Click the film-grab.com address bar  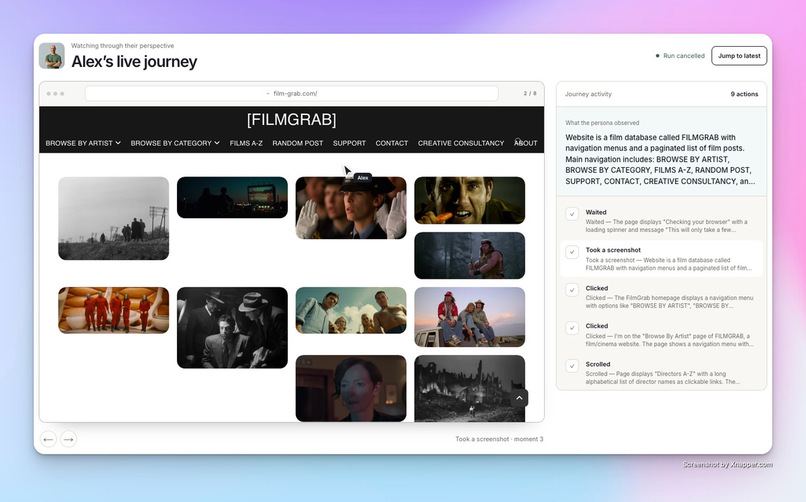click(291, 94)
